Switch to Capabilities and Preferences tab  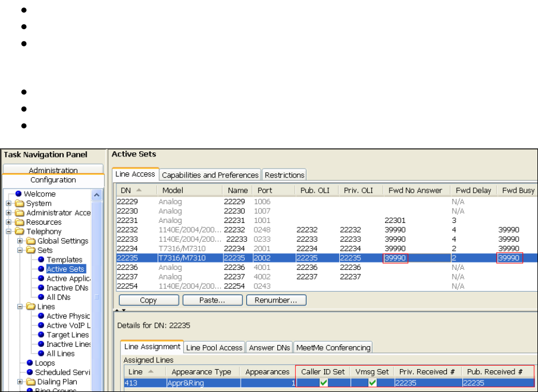coord(209,174)
